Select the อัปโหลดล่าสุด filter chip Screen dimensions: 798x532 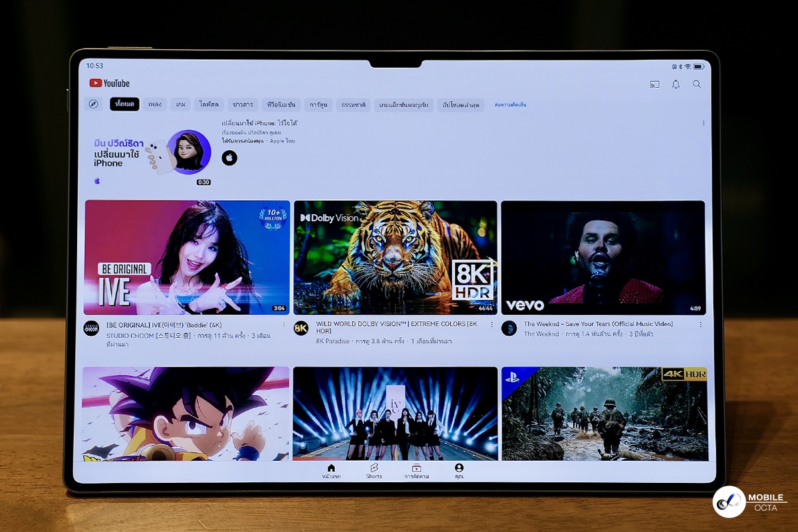click(462, 104)
